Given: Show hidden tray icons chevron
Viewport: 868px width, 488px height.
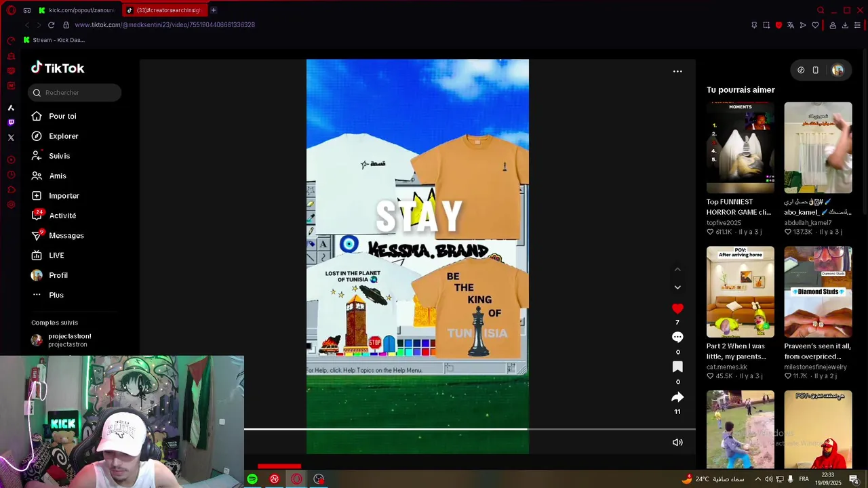Looking at the screenshot, I should [x=758, y=479].
